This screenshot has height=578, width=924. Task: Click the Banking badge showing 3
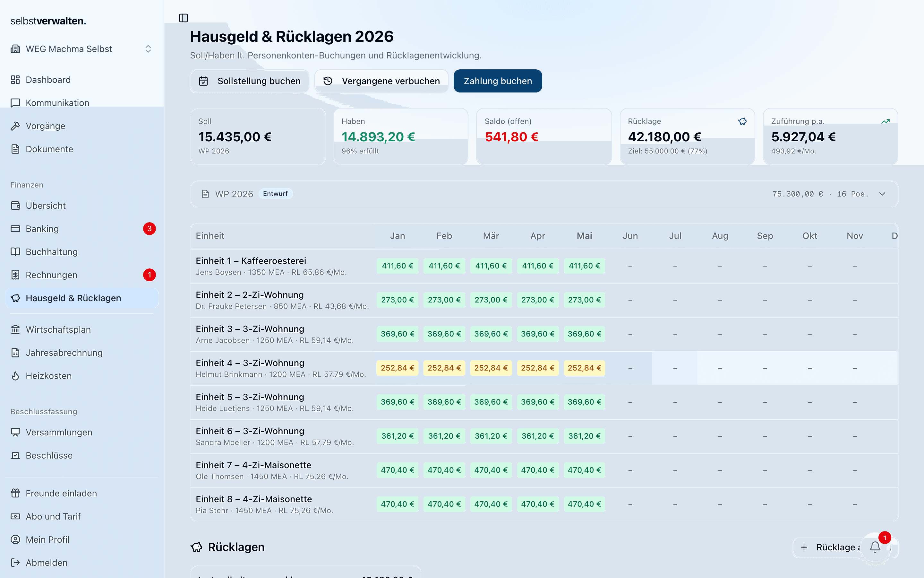point(149,229)
